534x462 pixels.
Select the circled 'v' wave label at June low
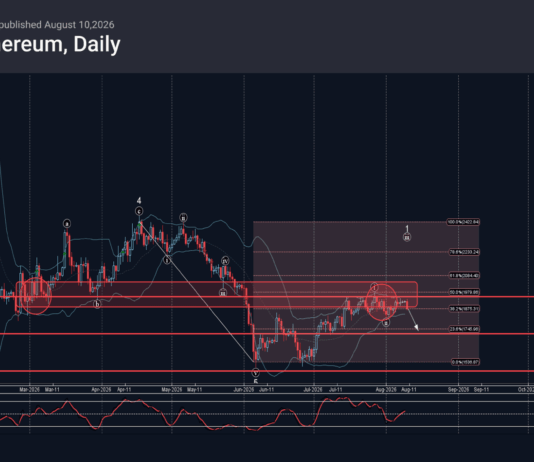(x=256, y=372)
